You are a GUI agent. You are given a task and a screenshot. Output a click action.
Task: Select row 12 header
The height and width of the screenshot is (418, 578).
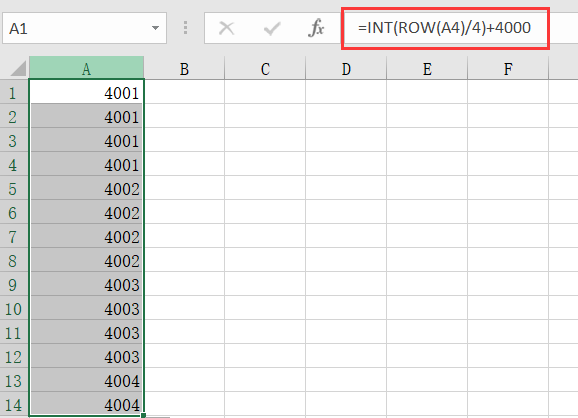[14, 356]
